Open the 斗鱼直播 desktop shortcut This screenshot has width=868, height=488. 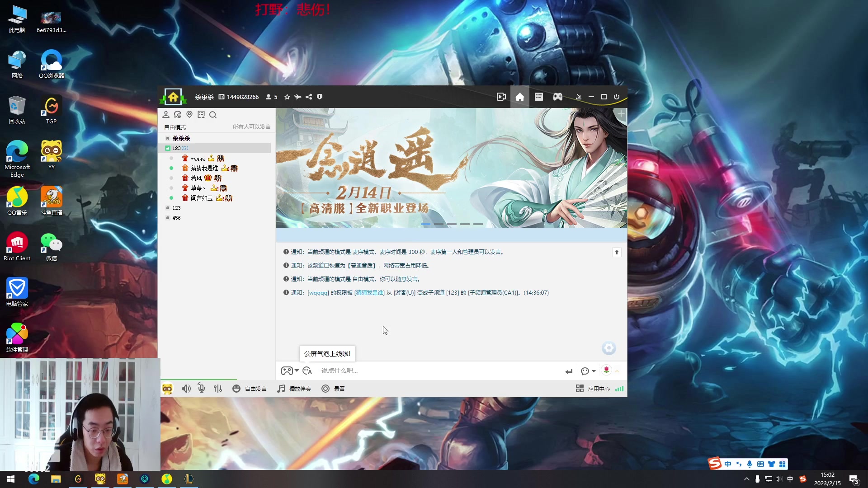click(x=52, y=201)
